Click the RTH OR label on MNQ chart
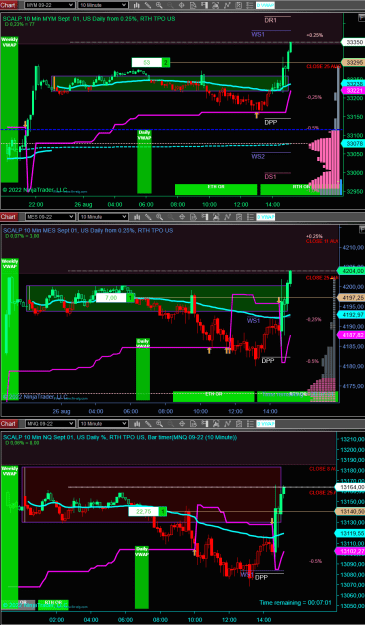Screen dimensions: 365x625 [53, 602]
